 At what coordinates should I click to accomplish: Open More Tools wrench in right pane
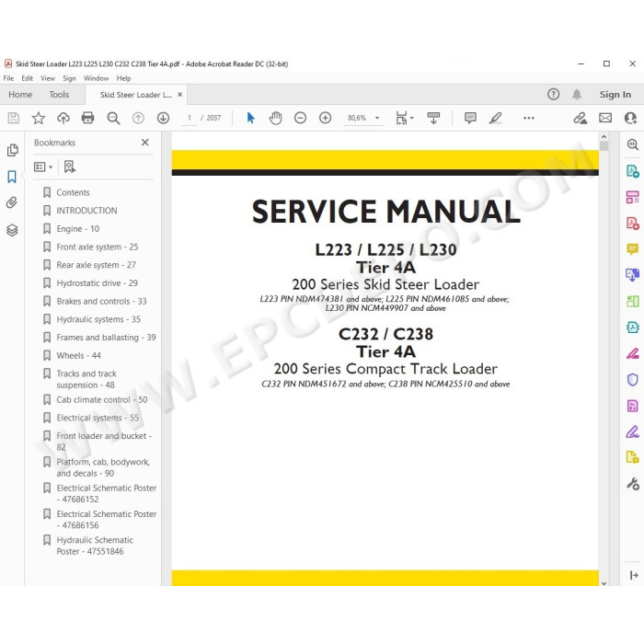(x=633, y=484)
